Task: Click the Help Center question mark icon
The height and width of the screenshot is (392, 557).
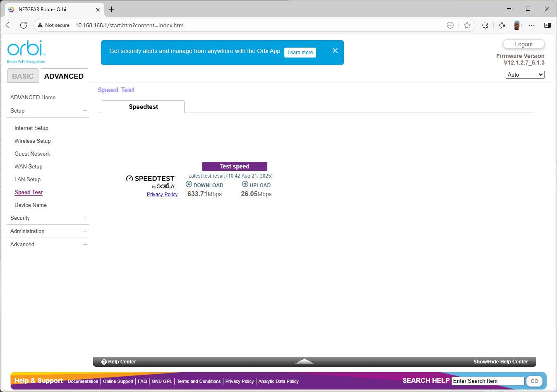Action: pyautogui.click(x=104, y=362)
